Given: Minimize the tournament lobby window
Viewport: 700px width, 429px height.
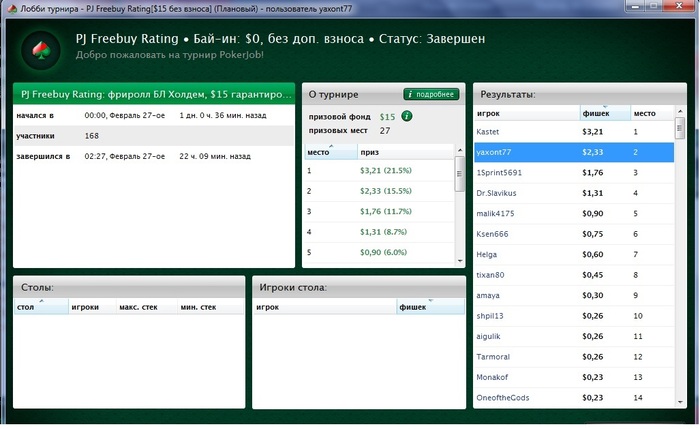Looking at the screenshot, I should [x=636, y=6].
